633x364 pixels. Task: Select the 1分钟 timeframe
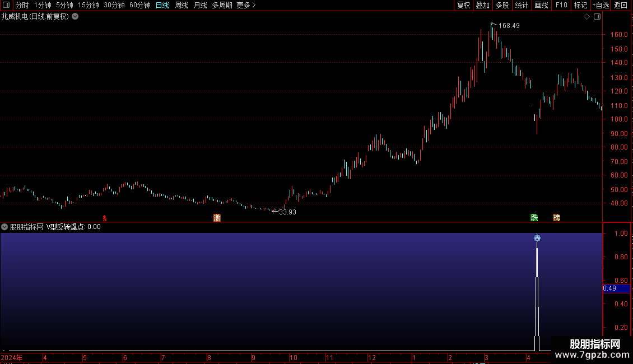43,5
